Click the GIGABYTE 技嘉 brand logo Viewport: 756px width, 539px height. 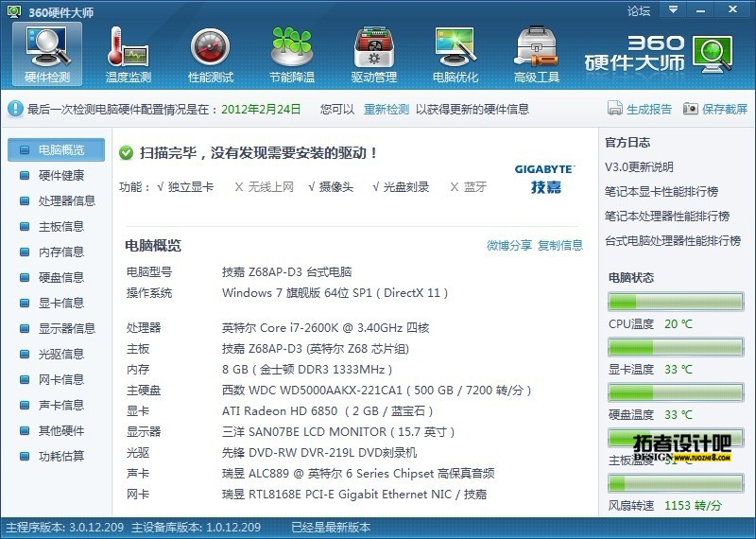coord(545,179)
